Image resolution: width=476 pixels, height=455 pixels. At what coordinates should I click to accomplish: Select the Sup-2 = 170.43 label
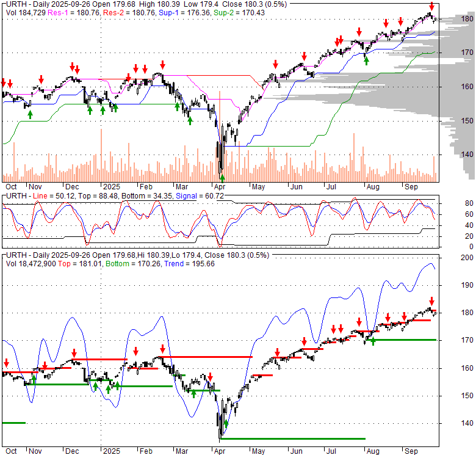[x=239, y=13]
